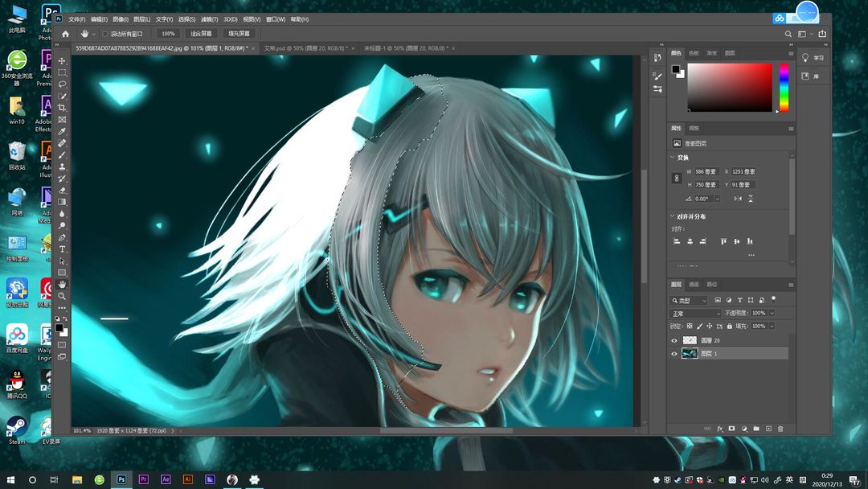This screenshot has width=868, height=489.
Task: Switch to the 通道 channels tab
Action: [694, 284]
